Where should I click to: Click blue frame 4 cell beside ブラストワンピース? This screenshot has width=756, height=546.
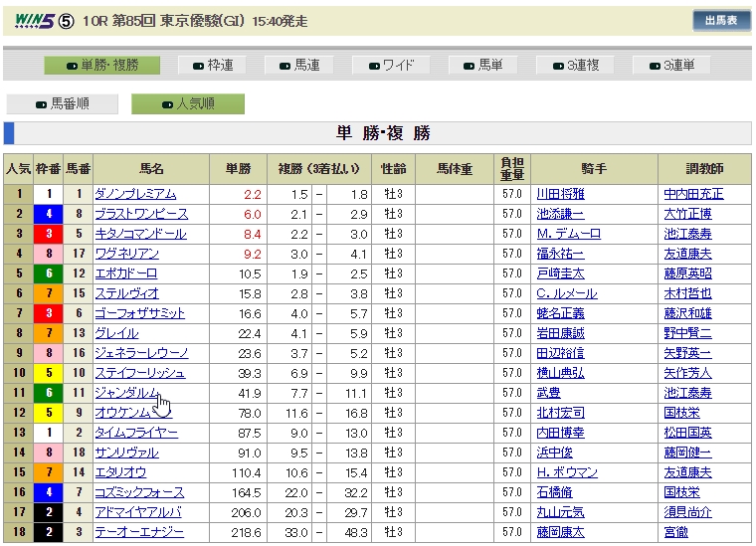49,214
